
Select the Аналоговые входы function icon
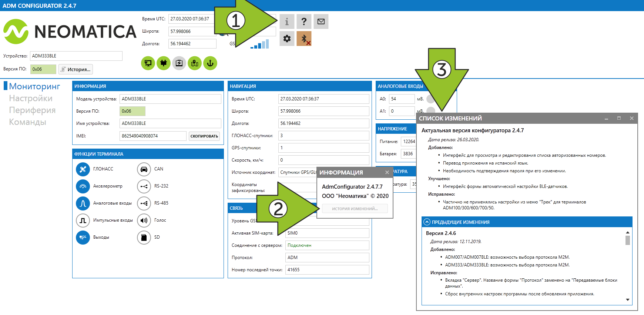click(x=83, y=203)
